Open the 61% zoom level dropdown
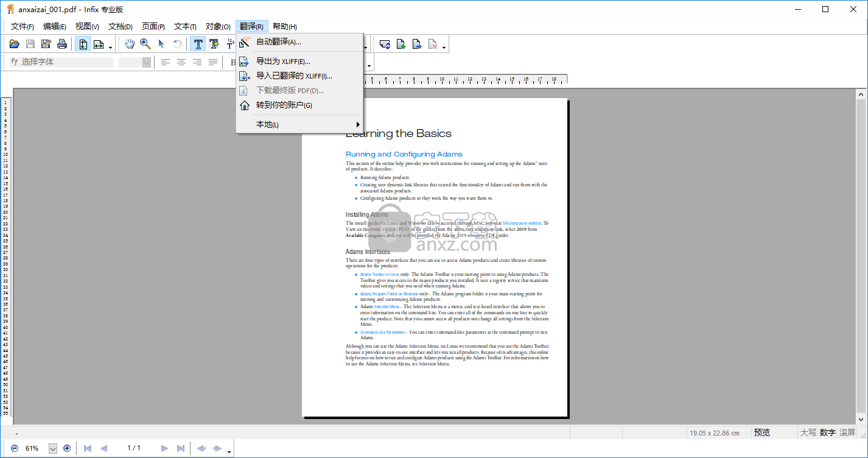The height and width of the screenshot is (458, 868). (x=52, y=448)
